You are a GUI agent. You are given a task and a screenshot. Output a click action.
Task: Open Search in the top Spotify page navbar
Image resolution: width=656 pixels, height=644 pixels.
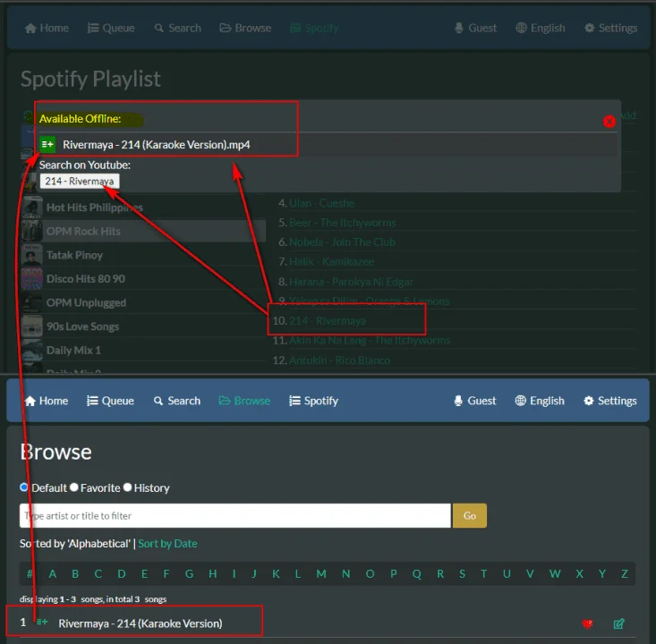coord(178,28)
